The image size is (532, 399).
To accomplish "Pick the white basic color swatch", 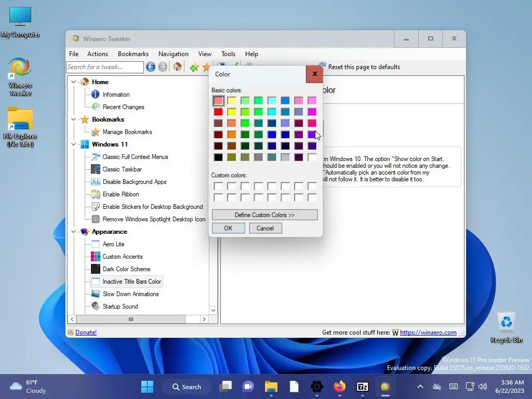I will [x=312, y=157].
